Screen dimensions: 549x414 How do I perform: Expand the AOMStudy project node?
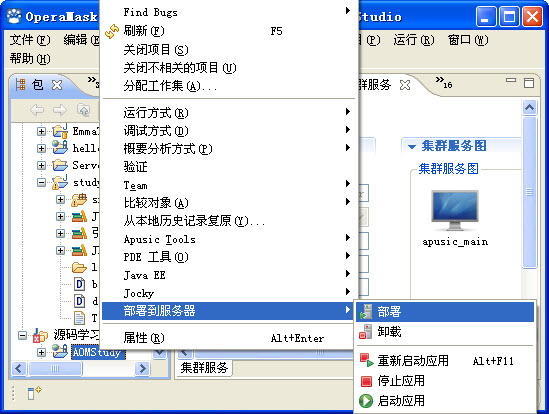(41, 352)
